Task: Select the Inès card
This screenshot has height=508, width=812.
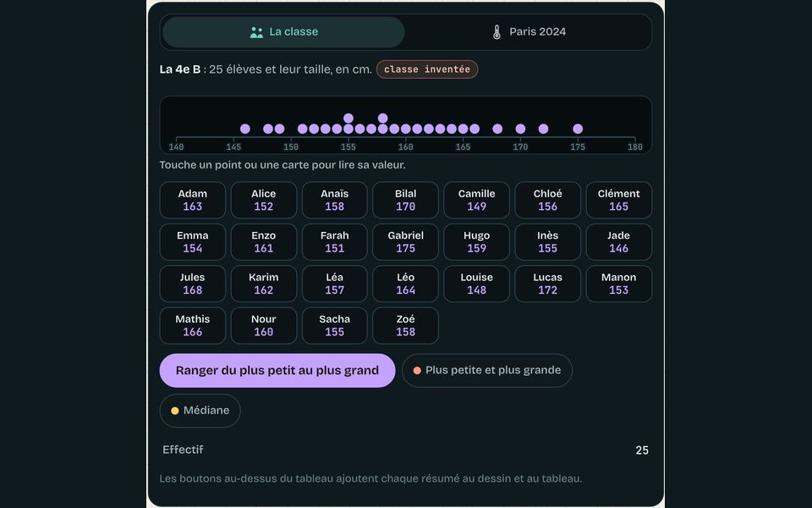Action: point(547,242)
